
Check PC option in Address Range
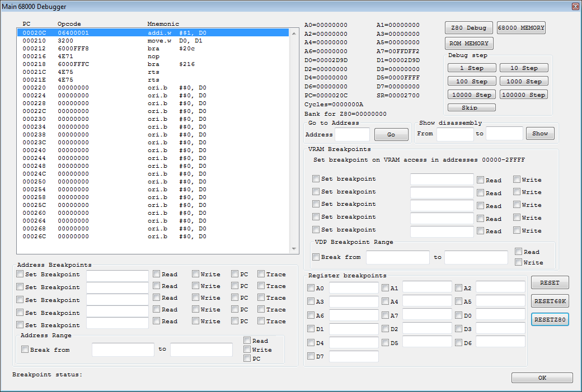pos(247,358)
